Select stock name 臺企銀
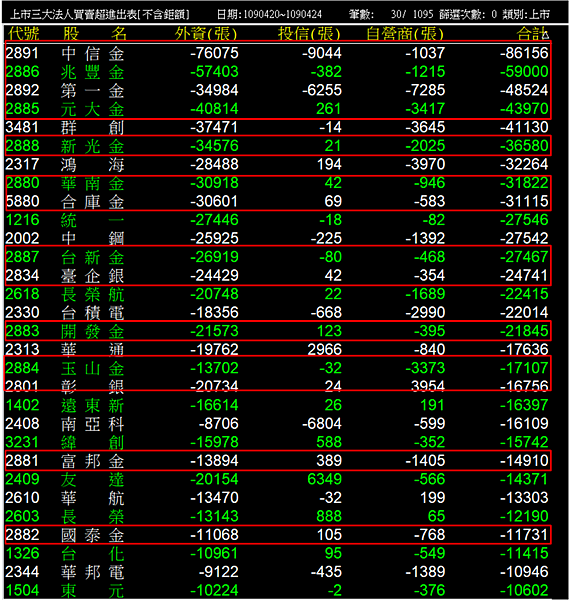This screenshot has height=600, width=569. [93, 275]
